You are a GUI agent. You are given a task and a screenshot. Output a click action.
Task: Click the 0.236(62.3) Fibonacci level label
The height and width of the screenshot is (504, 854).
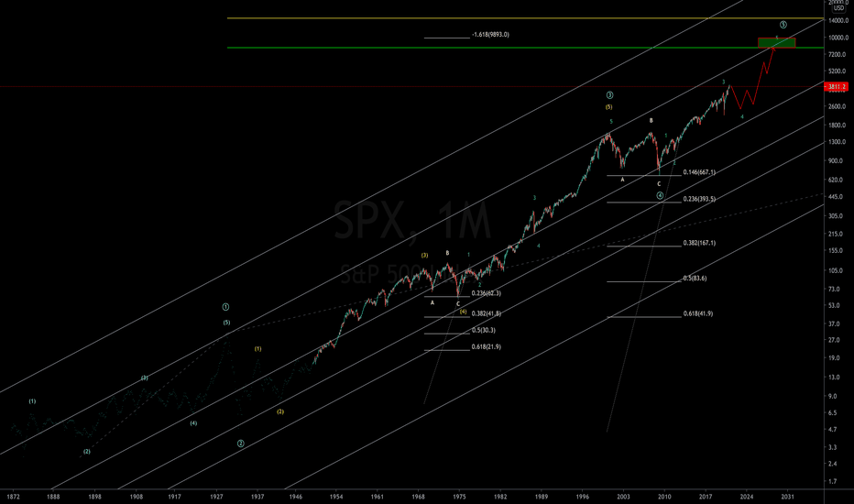tap(487, 293)
